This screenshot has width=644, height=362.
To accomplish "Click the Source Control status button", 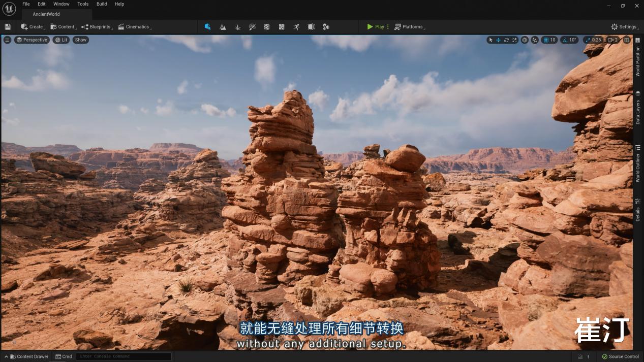I will coord(621,356).
